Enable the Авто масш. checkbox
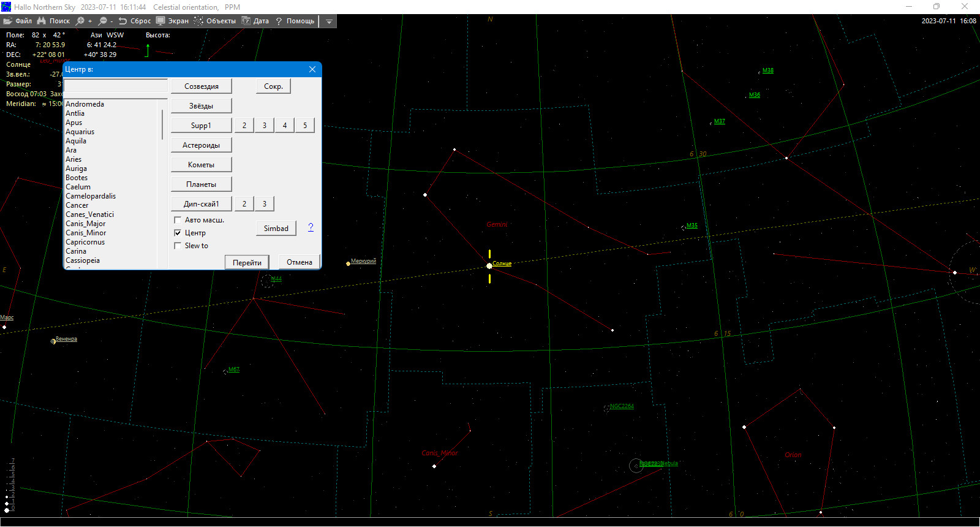This screenshot has height=527, width=980. (x=178, y=220)
